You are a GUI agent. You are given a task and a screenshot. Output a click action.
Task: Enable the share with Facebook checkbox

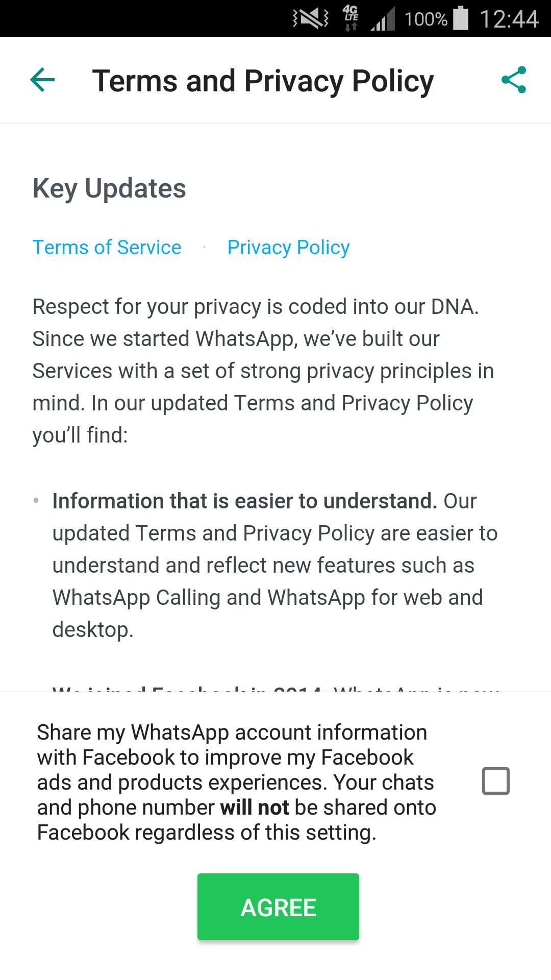click(496, 781)
